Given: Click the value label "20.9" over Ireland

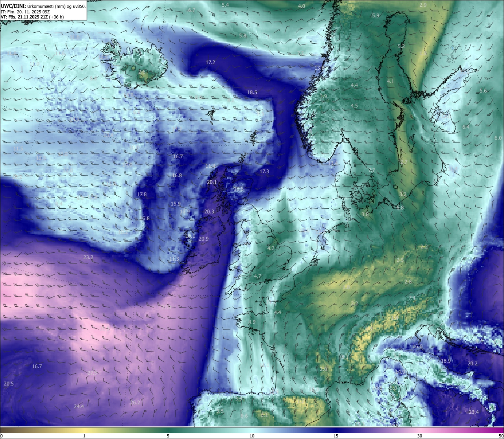Looking at the screenshot, I should click(x=204, y=239).
